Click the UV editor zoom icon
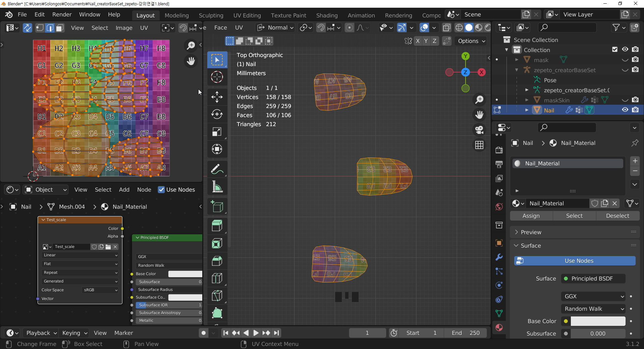This screenshot has height=349, width=644. pos(191,45)
